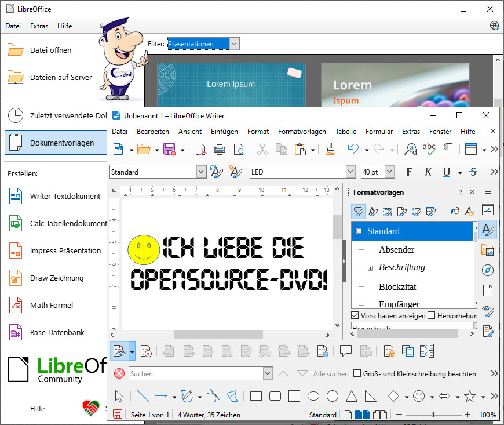Open the Gallery sidebar icon
This screenshot has height=425, width=504.
click(488, 250)
